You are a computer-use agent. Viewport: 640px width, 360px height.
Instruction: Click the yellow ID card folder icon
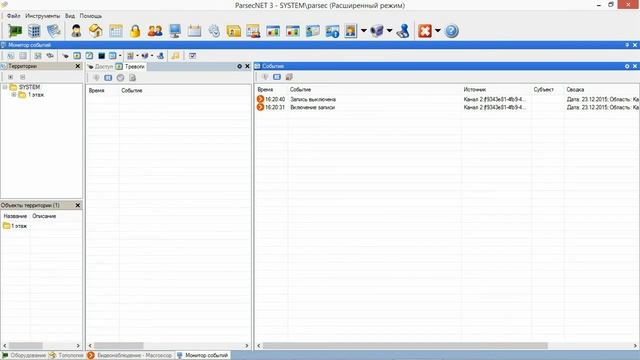click(x=234, y=31)
